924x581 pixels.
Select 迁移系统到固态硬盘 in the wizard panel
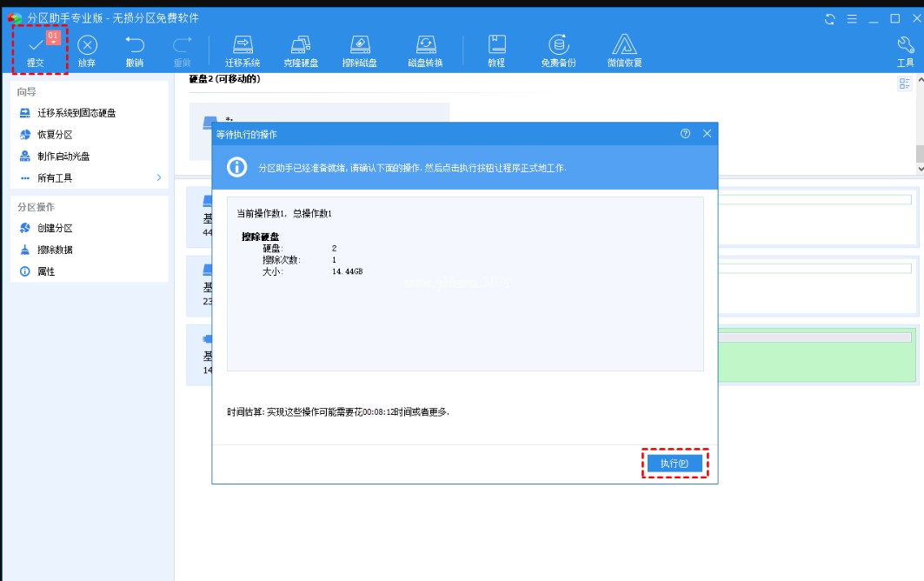pos(76,113)
